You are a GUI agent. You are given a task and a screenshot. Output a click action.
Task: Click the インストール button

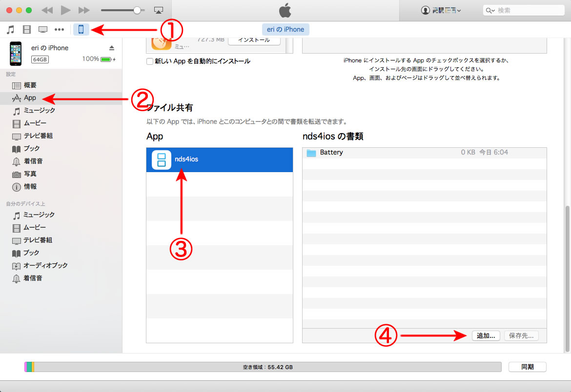254,40
